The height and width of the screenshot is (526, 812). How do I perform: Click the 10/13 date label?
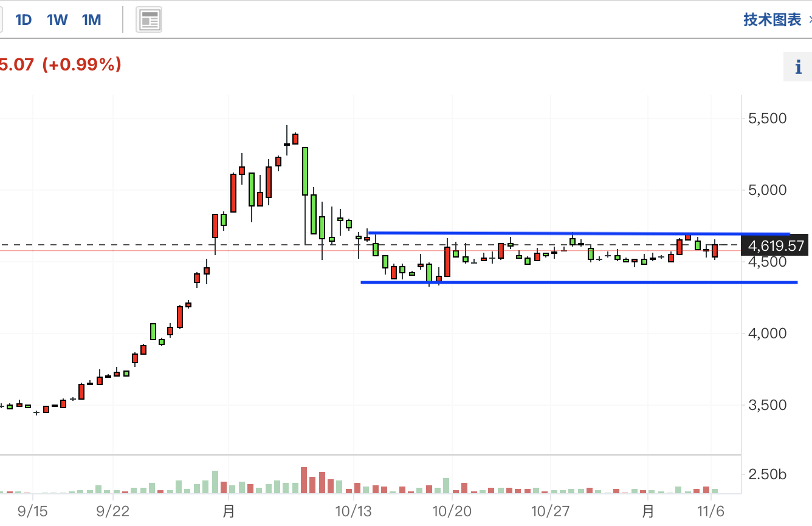point(353,511)
